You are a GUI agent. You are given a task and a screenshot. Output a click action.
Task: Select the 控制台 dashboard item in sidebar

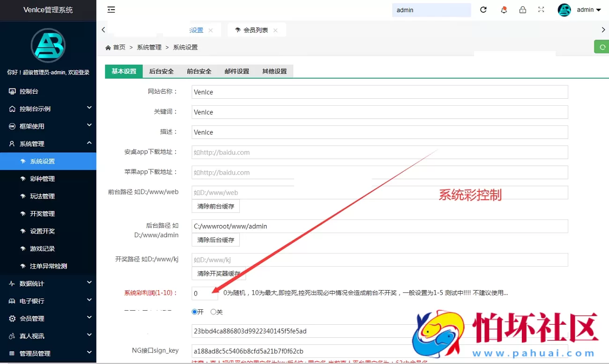pos(28,90)
